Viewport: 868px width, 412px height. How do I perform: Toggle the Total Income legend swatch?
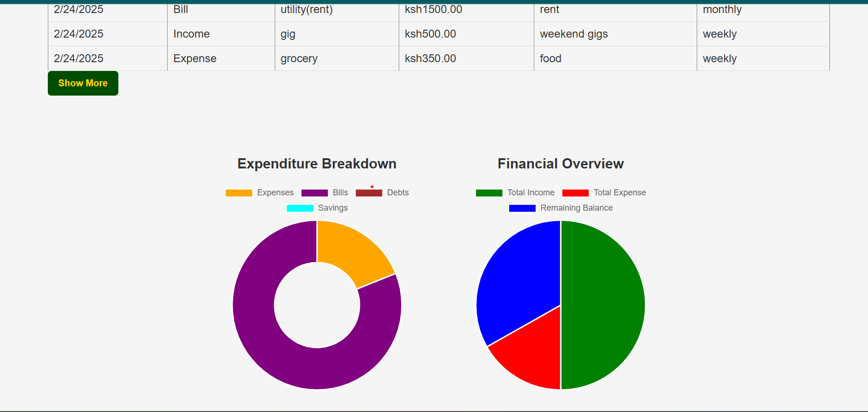tap(489, 193)
